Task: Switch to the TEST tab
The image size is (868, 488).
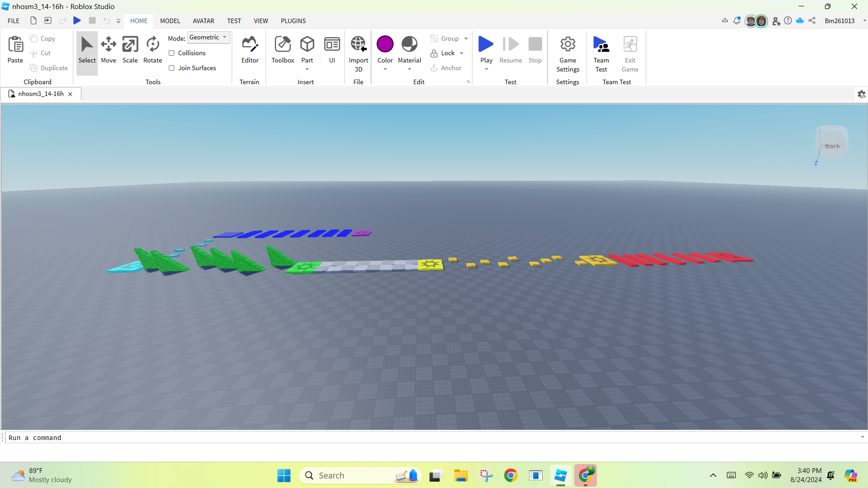Action: (x=234, y=21)
